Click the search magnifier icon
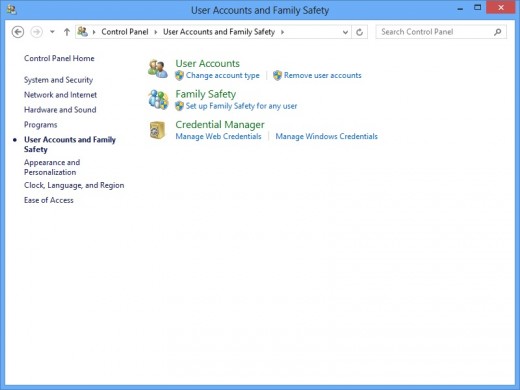This screenshot has height=390, width=520. [498, 32]
